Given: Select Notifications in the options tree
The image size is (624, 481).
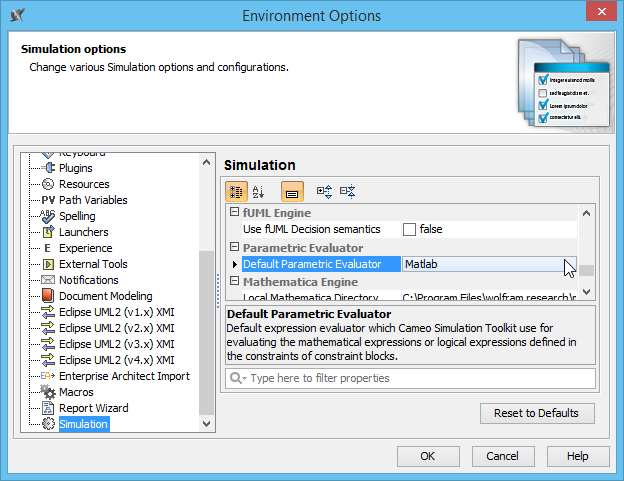Looking at the screenshot, I should coord(88,280).
